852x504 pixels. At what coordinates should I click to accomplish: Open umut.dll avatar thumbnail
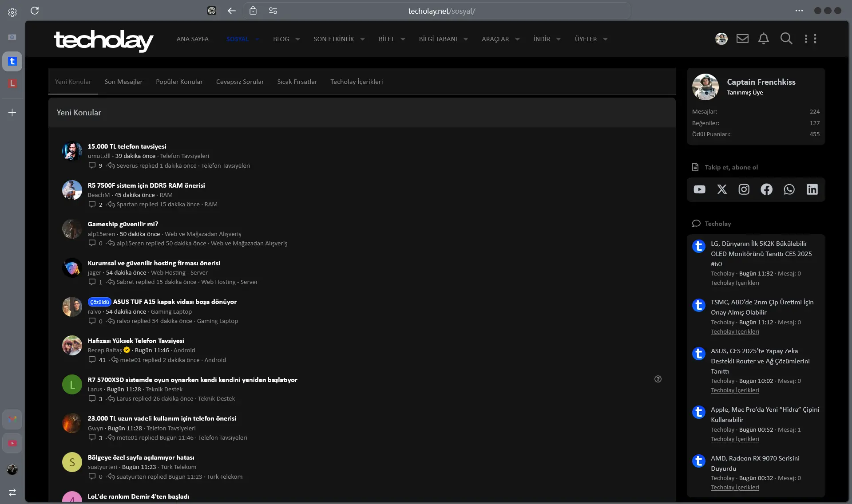tap(72, 151)
